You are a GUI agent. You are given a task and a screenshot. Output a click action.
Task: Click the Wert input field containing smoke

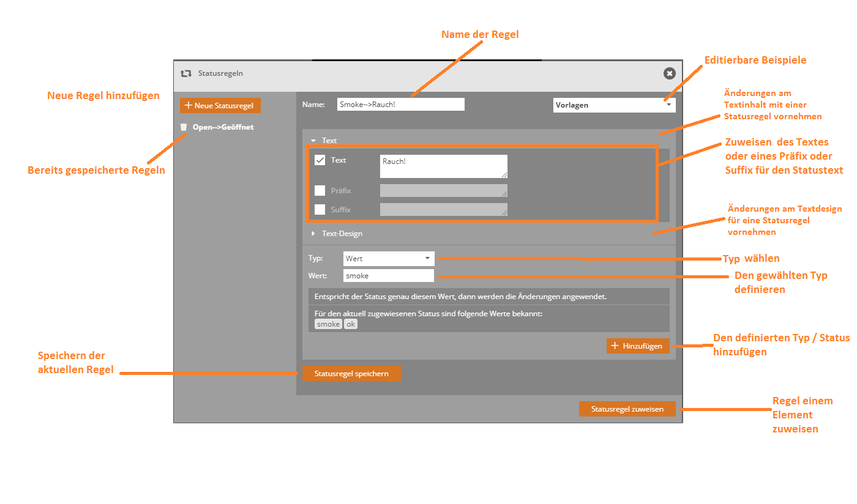coord(389,276)
